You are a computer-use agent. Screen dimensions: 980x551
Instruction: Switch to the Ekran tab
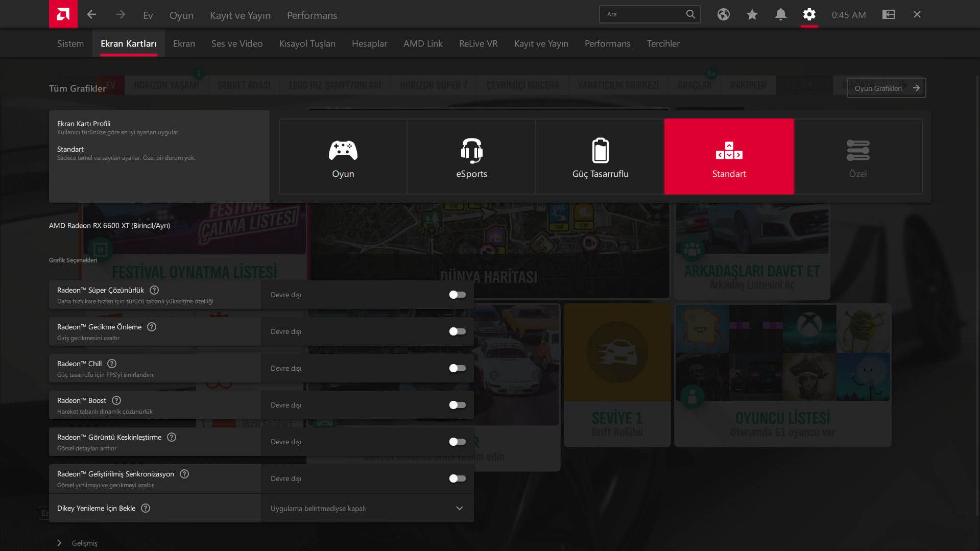[184, 43]
